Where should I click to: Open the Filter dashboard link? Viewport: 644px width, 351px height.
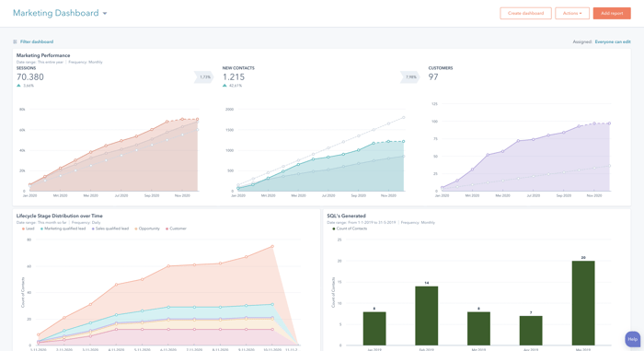tap(37, 41)
